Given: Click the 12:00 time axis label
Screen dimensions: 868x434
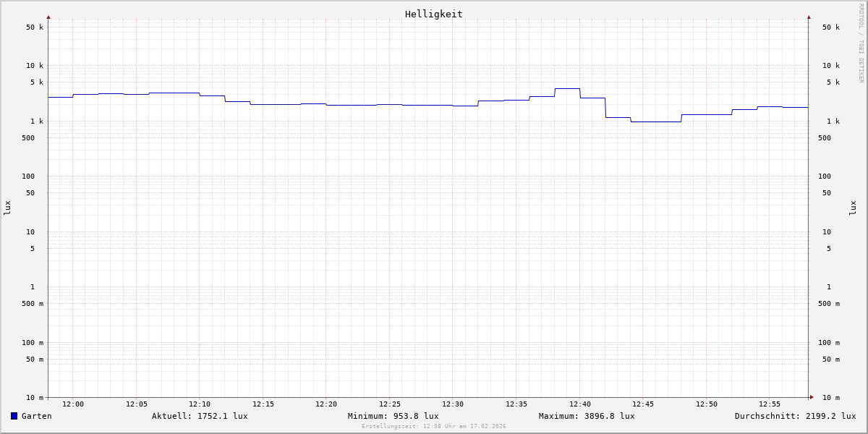Looking at the screenshot, I should 73,404.
